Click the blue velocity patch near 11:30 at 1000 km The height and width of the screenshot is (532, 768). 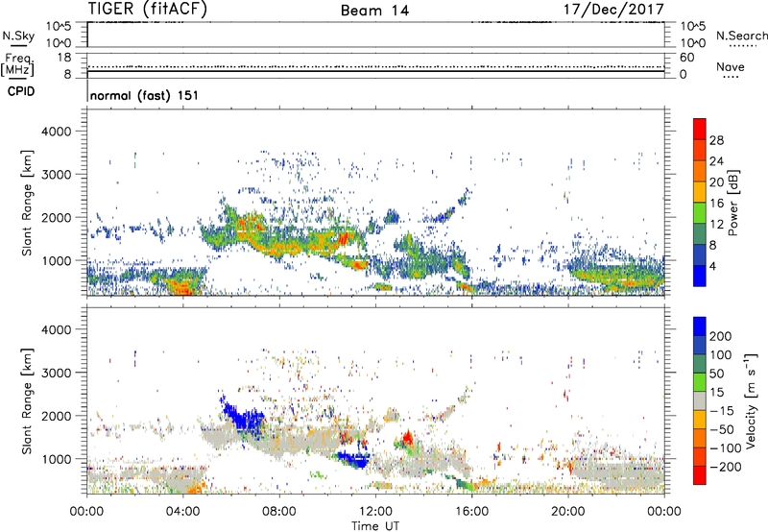tap(354, 460)
